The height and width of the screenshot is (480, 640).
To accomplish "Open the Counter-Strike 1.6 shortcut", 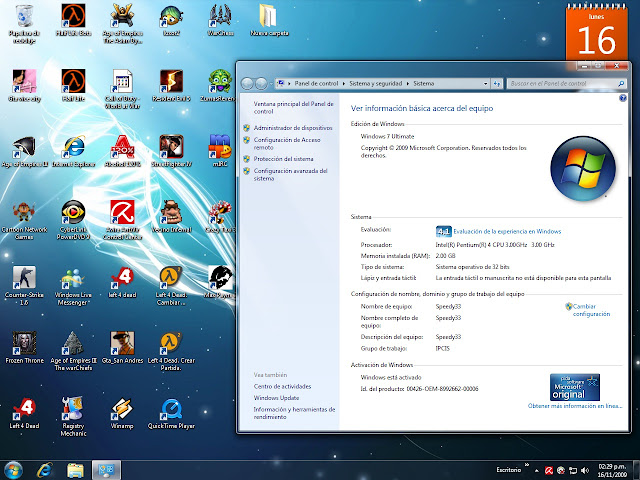I will pyautogui.click(x=22, y=277).
